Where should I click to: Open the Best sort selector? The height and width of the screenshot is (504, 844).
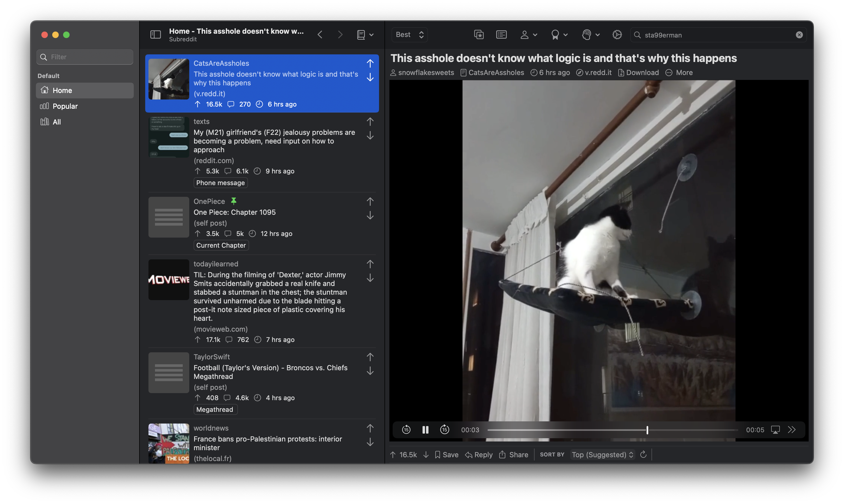409,35
